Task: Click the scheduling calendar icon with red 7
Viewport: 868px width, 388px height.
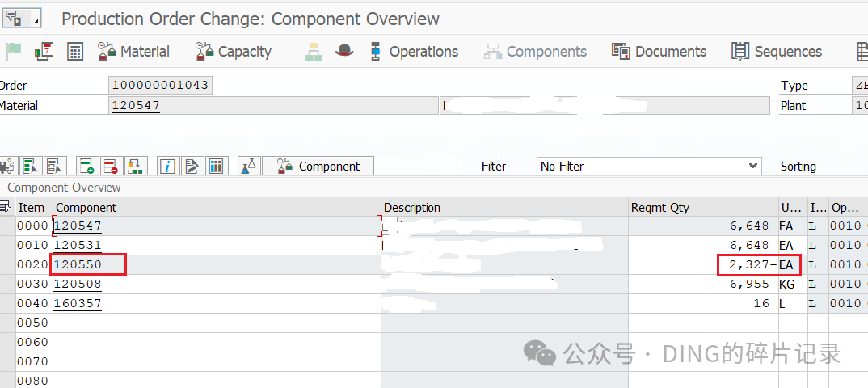Action: 44,52
